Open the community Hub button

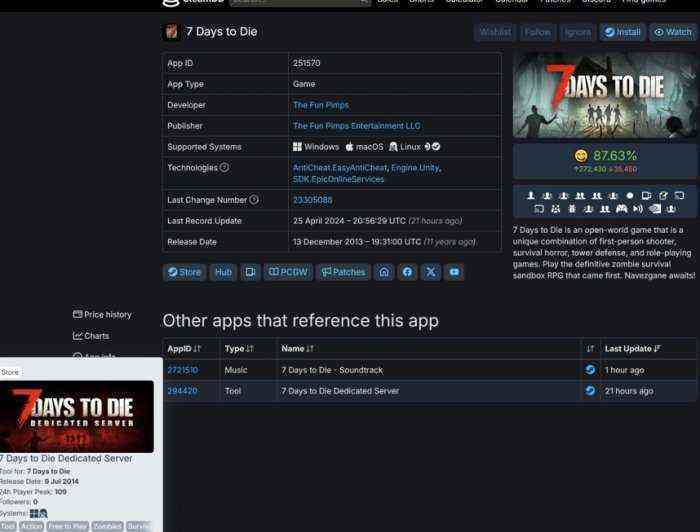click(x=223, y=272)
